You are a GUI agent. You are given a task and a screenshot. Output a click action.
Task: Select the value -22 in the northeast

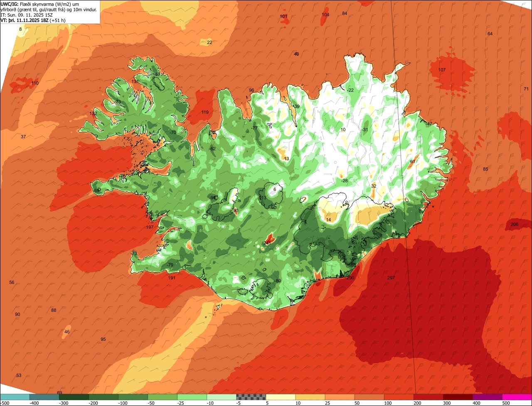click(x=350, y=90)
